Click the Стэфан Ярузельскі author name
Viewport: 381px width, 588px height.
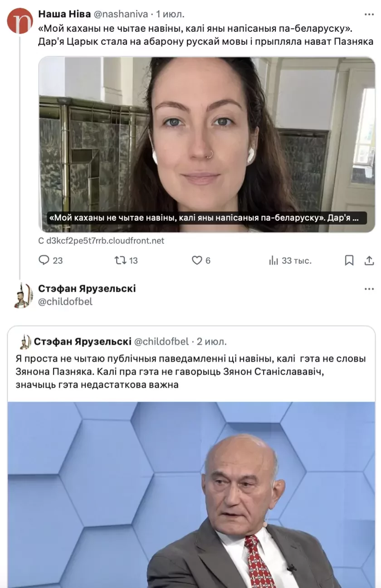pyautogui.click(x=87, y=289)
